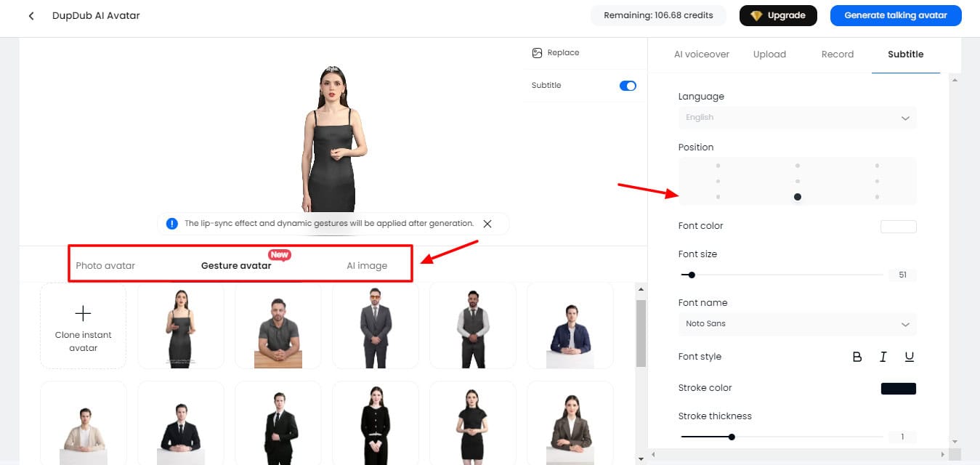980x465 pixels.
Task: Open the Language dropdown
Action: (x=797, y=118)
